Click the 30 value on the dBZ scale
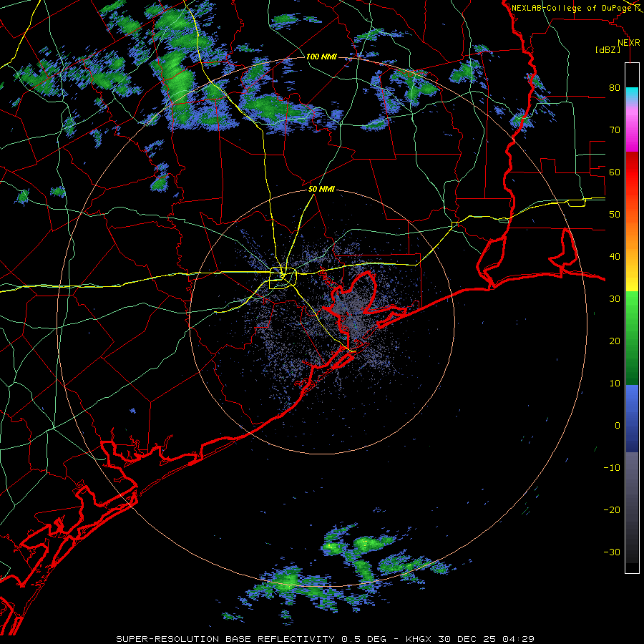This screenshot has height=644, width=644. [615, 299]
